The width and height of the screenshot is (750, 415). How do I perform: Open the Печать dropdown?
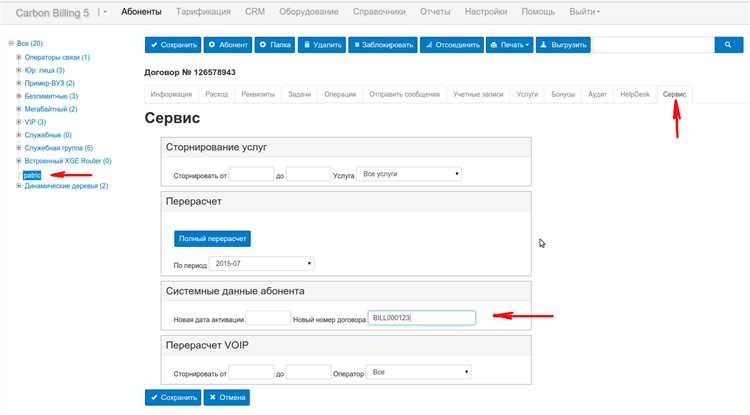pos(509,45)
